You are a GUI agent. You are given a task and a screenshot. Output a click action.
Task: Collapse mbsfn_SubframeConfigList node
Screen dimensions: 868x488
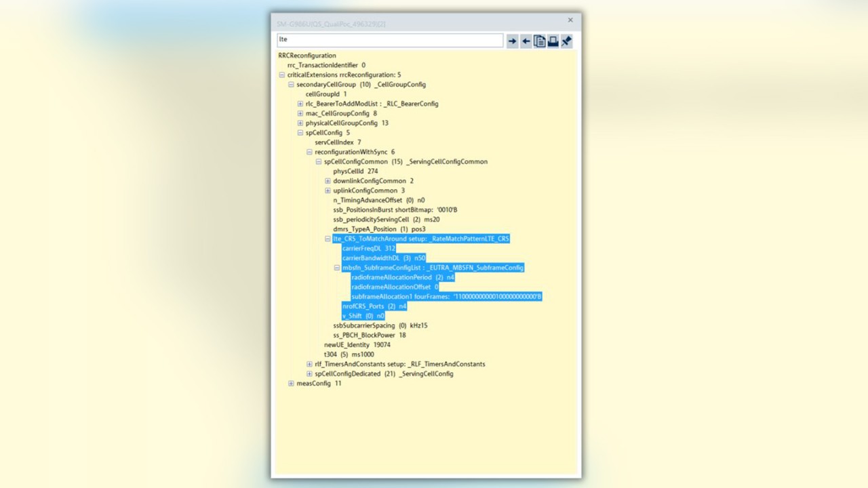coord(337,268)
